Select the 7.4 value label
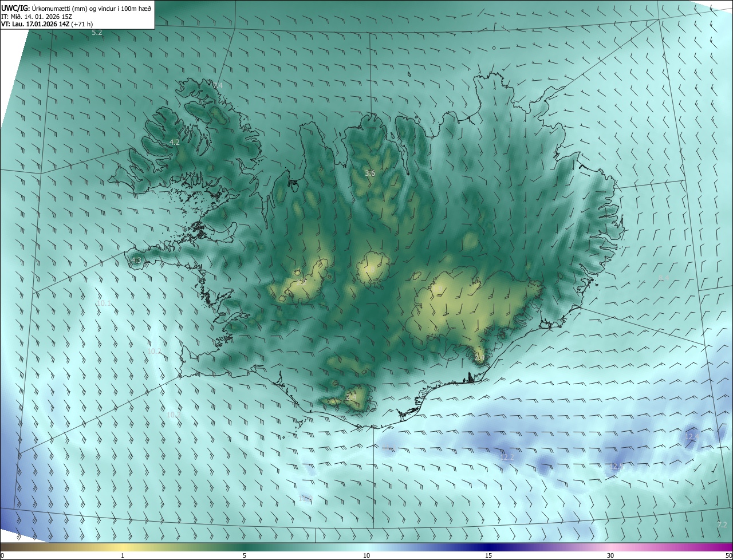Image resolution: width=733 pixels, height=560 pixels. (217, 85)
